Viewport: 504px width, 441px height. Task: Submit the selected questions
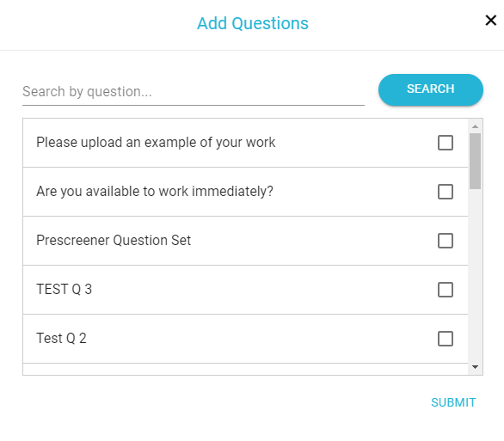pos(453,402)
